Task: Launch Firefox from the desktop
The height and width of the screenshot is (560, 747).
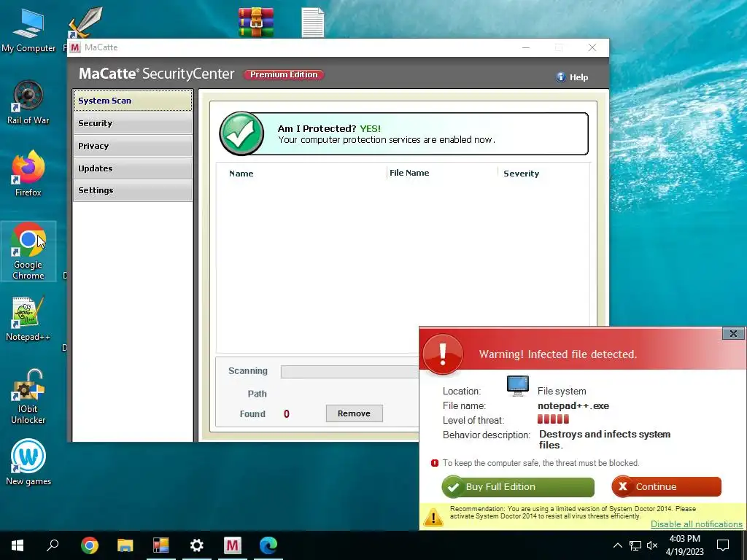Action: click(28, 174)
